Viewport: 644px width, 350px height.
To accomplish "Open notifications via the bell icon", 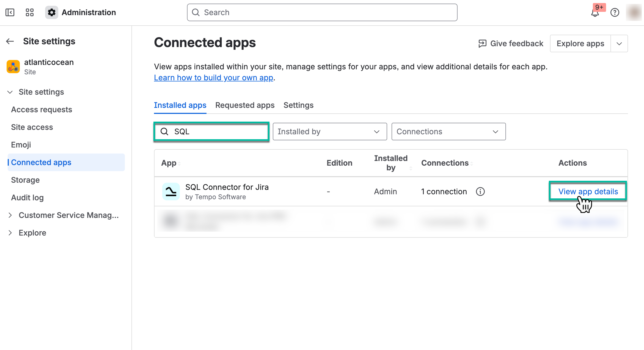I will [595, 12].
